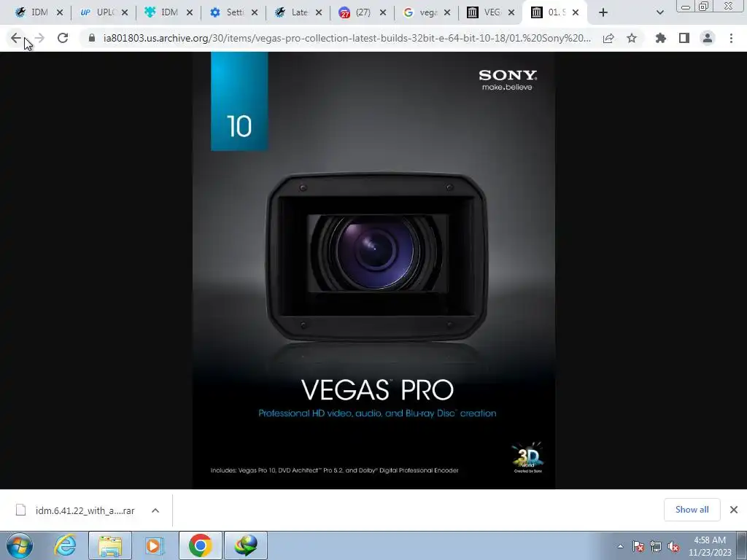The width and height of the screenshot is (747, 560).
Task: Open Internet Download Manager from the taskbar
Action: pyautogui.click(x=245, y=545)
